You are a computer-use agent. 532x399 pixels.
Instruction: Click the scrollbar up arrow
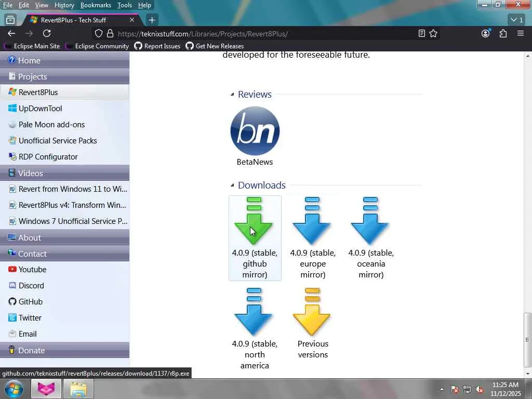[527, 56]
